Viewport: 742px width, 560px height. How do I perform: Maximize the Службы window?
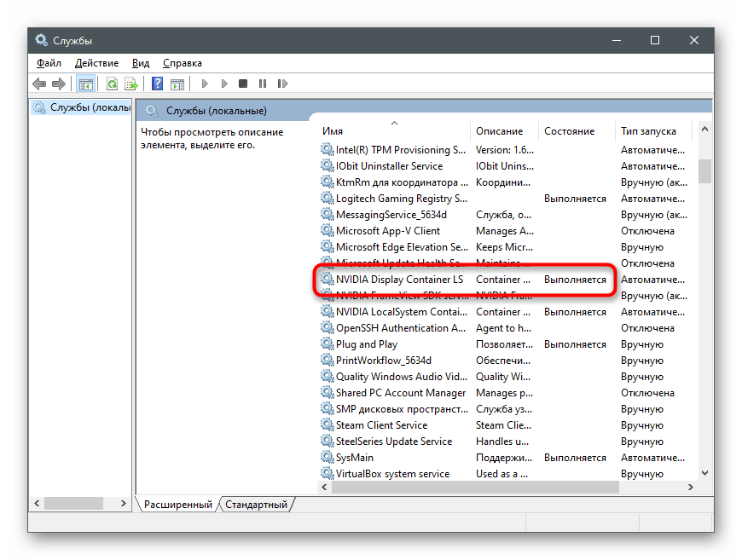655,40
